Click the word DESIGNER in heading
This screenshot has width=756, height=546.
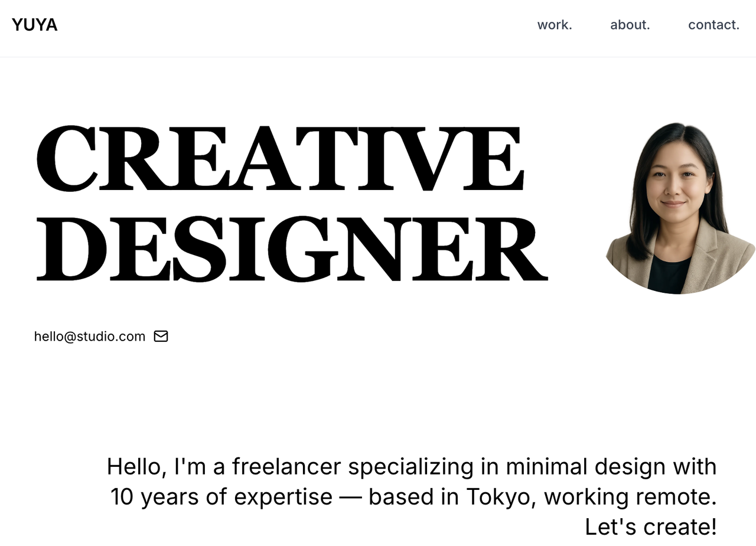291,249
